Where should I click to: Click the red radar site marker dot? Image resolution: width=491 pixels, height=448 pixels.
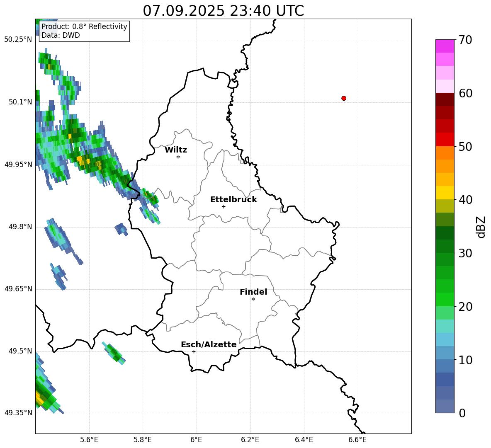click(343, 98)
